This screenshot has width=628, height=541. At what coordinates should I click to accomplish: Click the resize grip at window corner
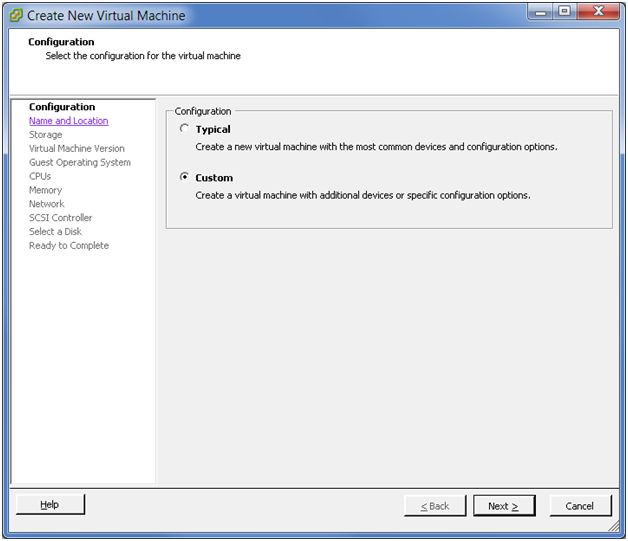coord(614,526)
